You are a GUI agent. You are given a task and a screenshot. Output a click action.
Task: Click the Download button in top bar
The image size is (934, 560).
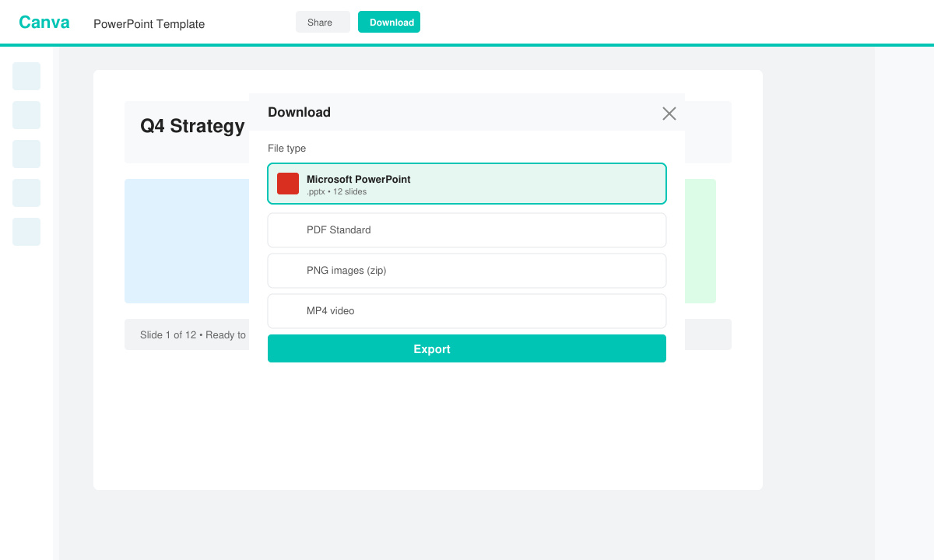pyautogui.click(x=389, y=22)
